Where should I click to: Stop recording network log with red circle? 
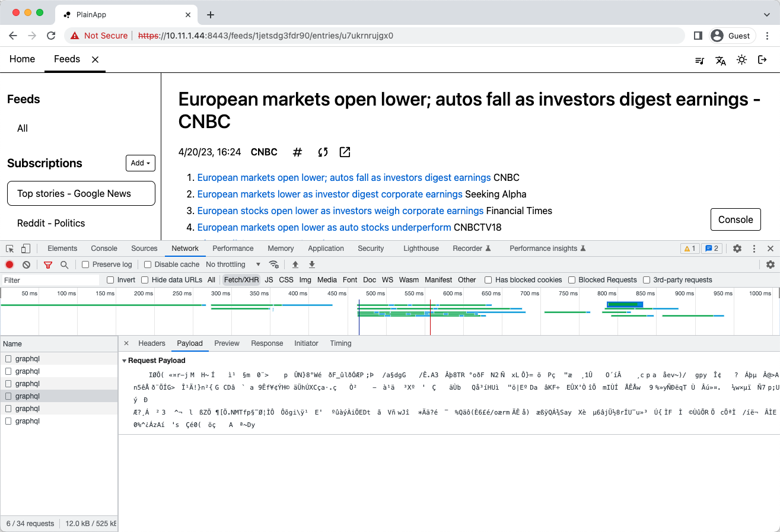[x=9, y=265]
